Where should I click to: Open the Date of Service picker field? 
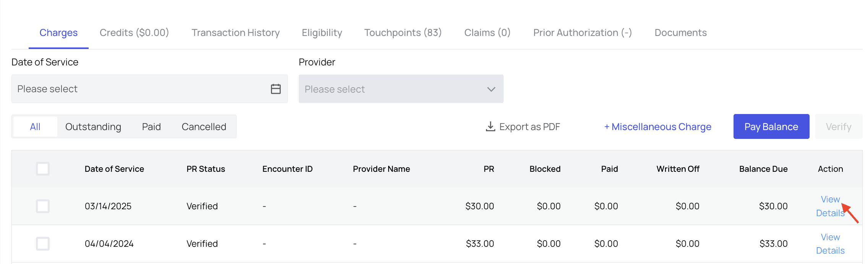tap(141, 89)
